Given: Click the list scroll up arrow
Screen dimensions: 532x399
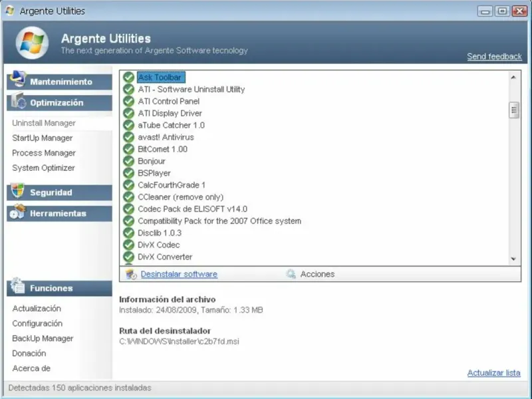Looking at the screenshot, I should pyautogui.click(x=513, y=77).
